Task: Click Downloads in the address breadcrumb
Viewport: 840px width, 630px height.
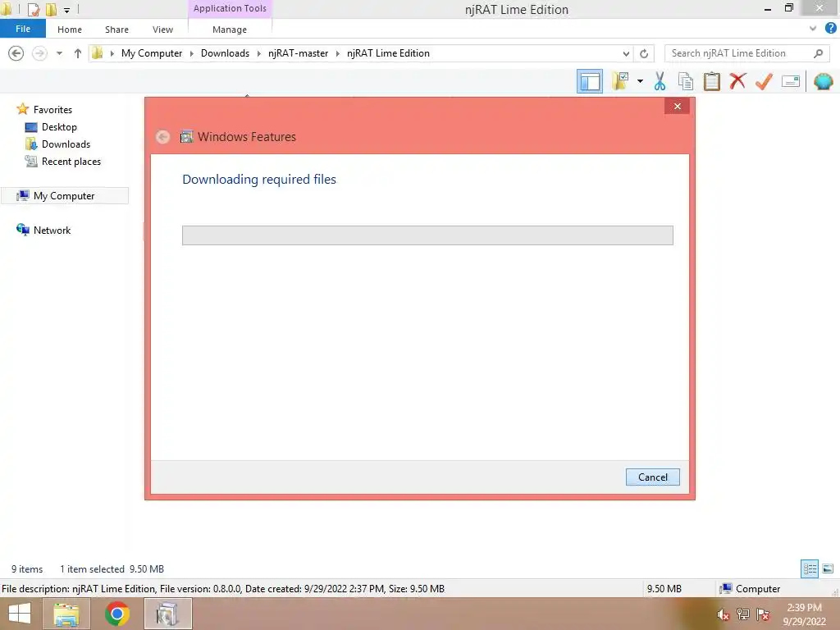Action: (225, 53)
